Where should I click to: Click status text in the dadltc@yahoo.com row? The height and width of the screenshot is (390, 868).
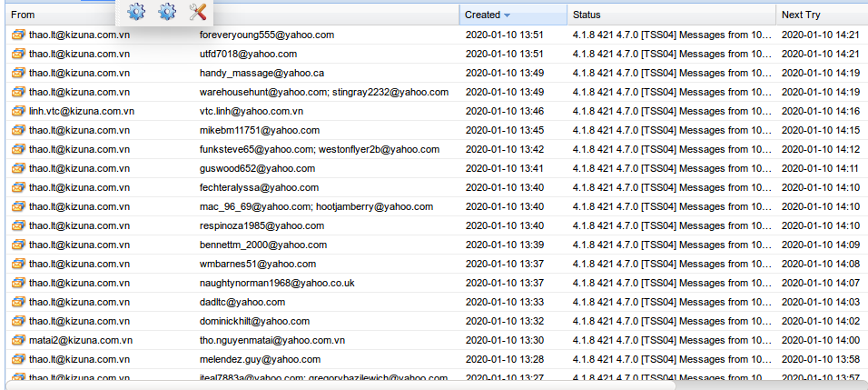coord(672,303)
